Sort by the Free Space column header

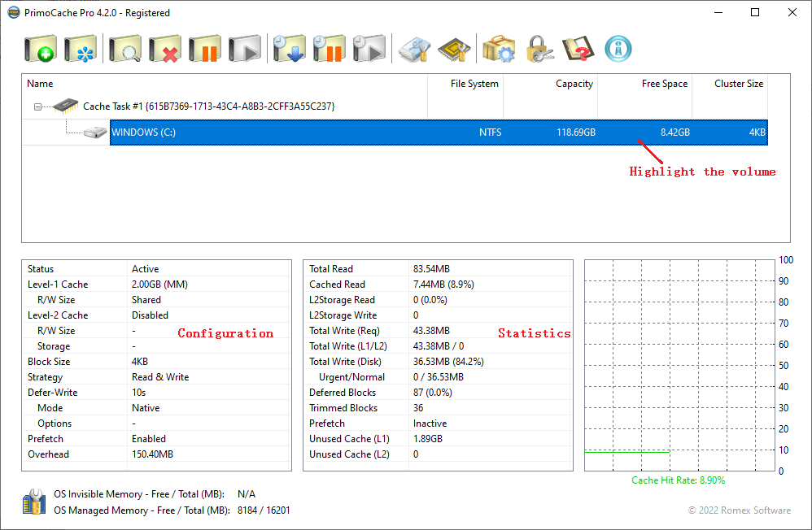[644, 84]
